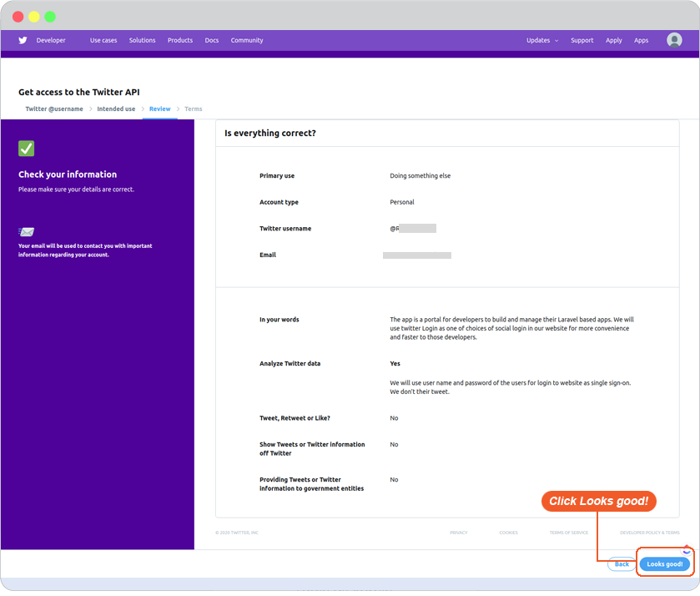Screen dimensions: 700x596
Task: Click the 'No' value for Tweet, Retweet or Like?
Action: [x=394, y=418]
